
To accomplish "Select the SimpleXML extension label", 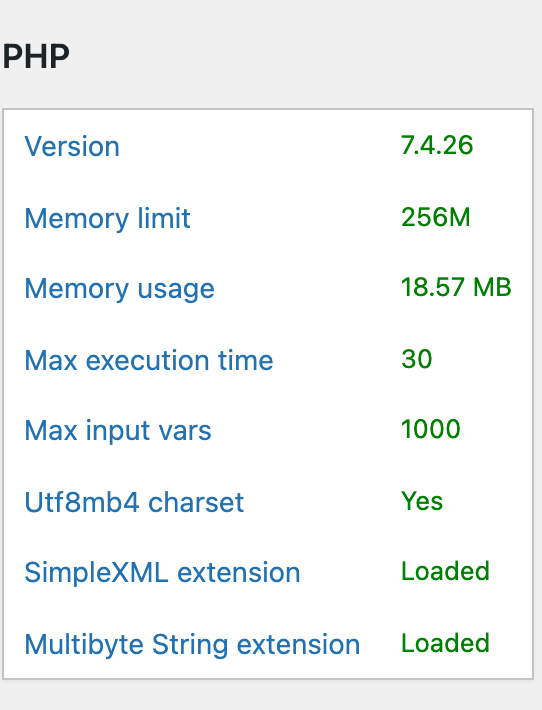I will tap(162, 572).
